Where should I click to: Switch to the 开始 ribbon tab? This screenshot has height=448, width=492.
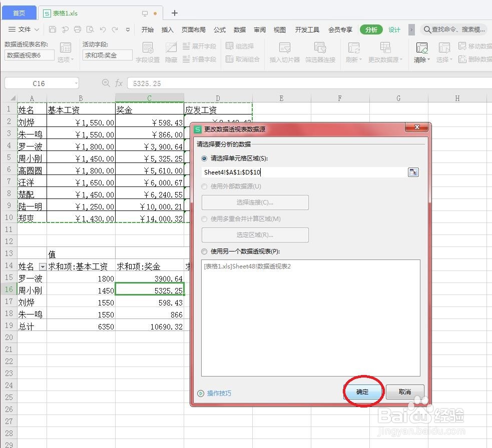[x=147, y=29]
